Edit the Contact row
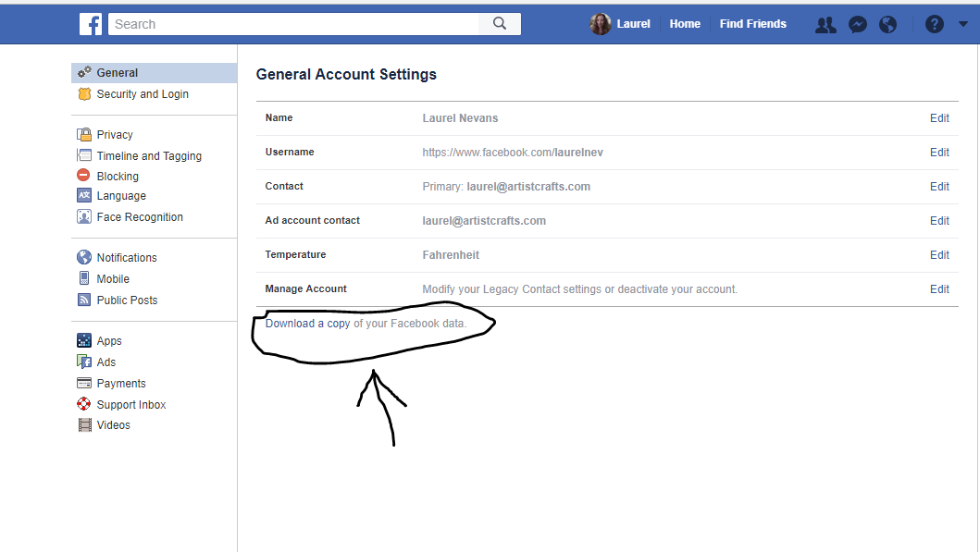Image resolution: width=980 pixels, height=552 pixels. (939, 186)
